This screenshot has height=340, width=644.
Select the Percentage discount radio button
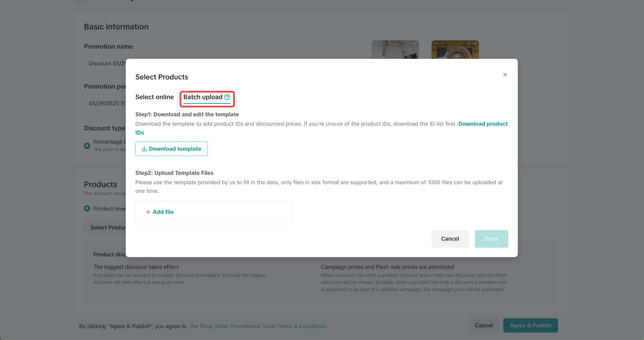point(87,146)
